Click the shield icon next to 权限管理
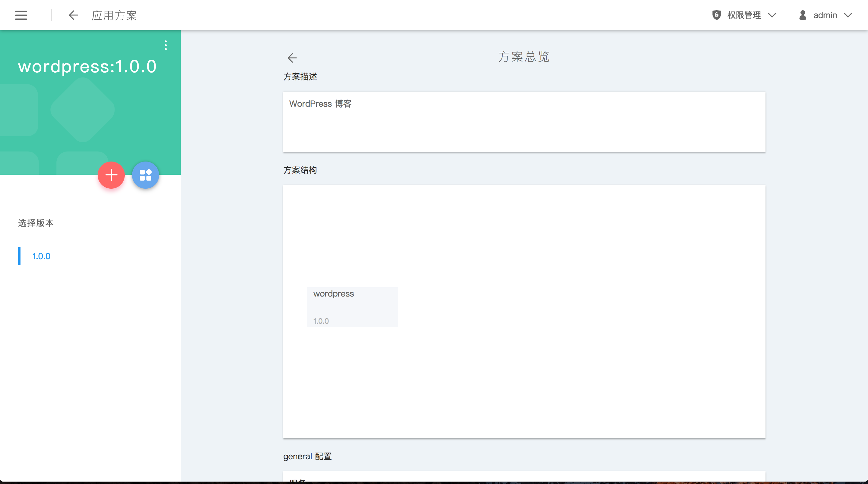 pos(716,15)
